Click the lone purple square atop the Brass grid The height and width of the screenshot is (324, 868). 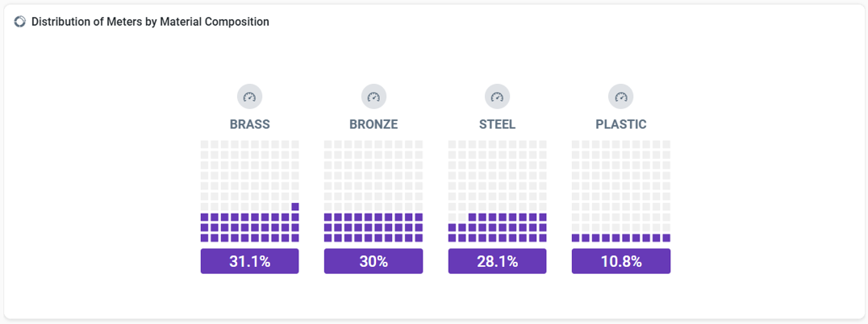tap(295, 207)
